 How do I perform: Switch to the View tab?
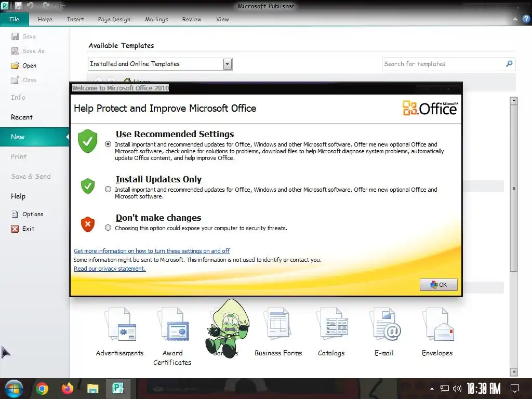click(222, 19)
